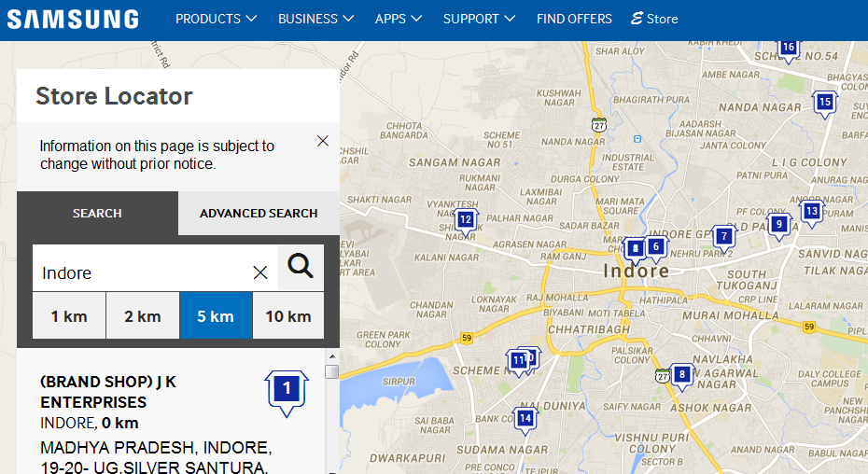Switch to the SEARCH tab
Image resolution: width=868 pixels, height=474 pixels.
pos(97,213)
